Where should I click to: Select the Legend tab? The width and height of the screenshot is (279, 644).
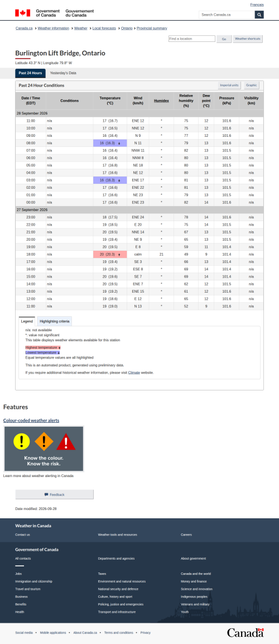click(27, 321)
